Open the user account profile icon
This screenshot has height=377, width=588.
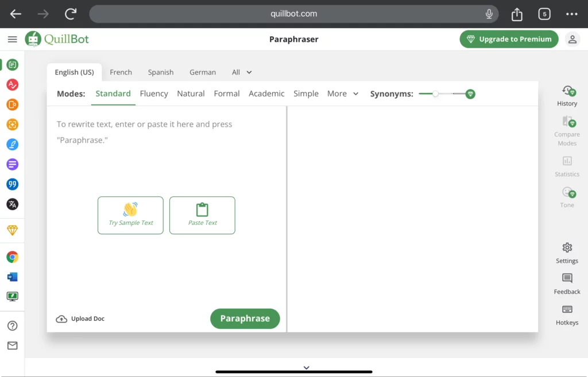[x=572, y=40]
